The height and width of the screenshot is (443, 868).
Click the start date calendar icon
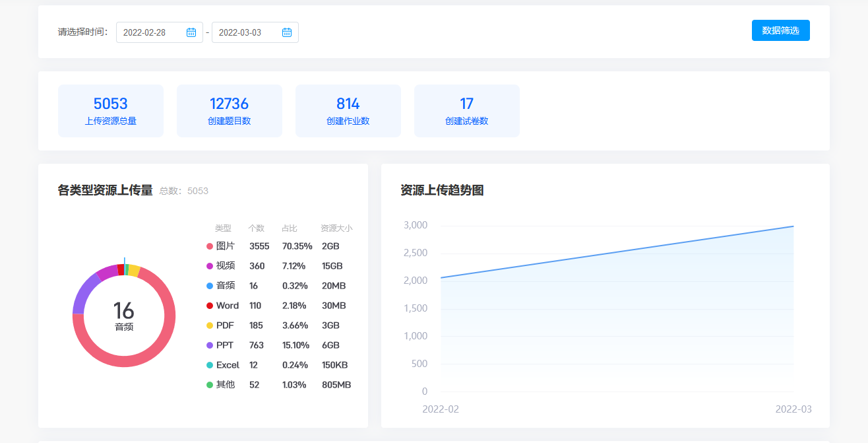pyautogui.click(x=191, y=32)
